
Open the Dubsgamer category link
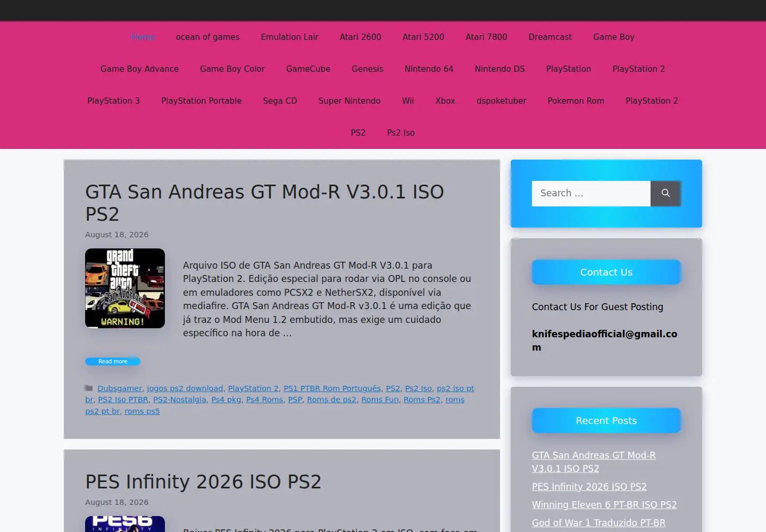pyautogui.click(x=120, y=388)
